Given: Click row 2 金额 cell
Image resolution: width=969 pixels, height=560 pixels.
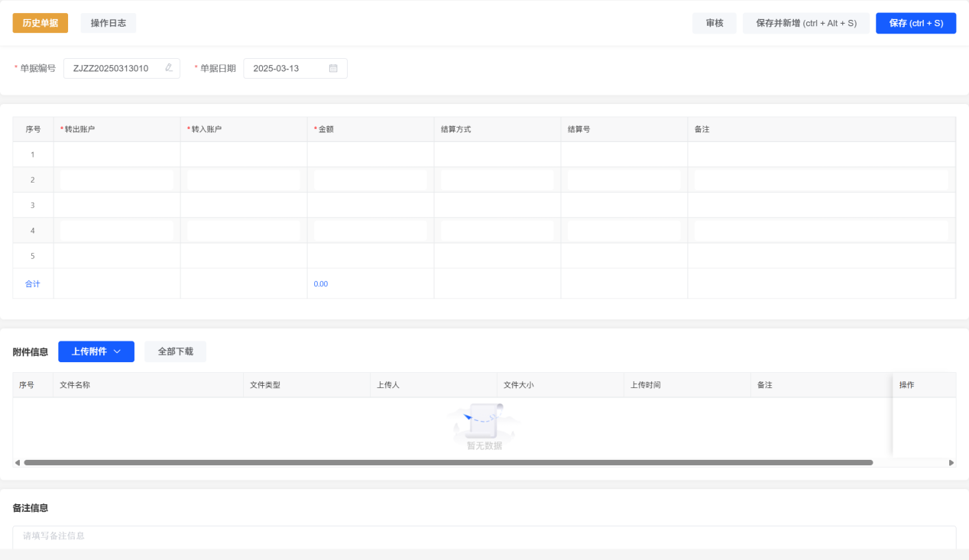Looking at the screenshot, I should coord(371,180).
